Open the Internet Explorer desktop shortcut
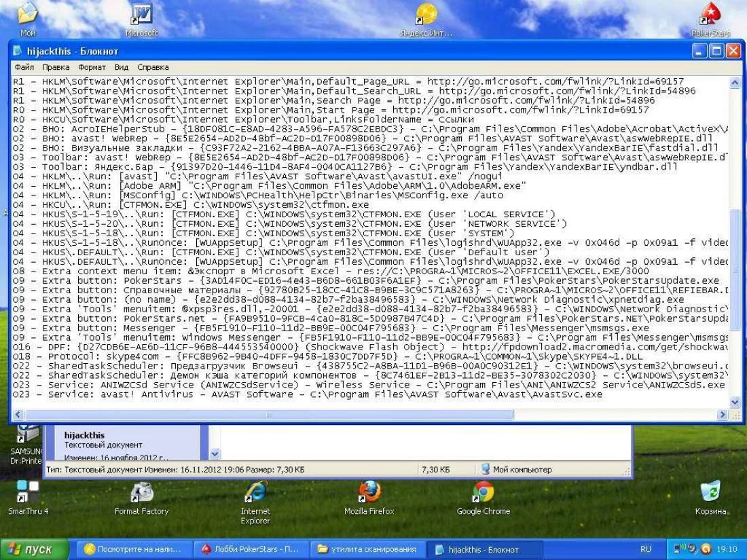The height and width of the screenshot is (560, 747). [x=255, y=502]
